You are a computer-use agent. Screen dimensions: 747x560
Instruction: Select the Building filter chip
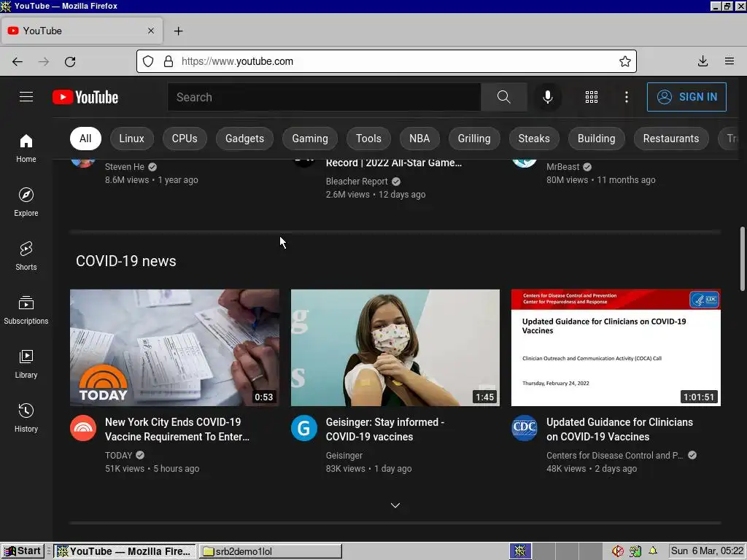point(596,139)
